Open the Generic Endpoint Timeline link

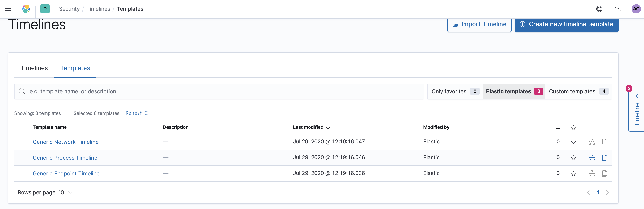pos(66,174)
